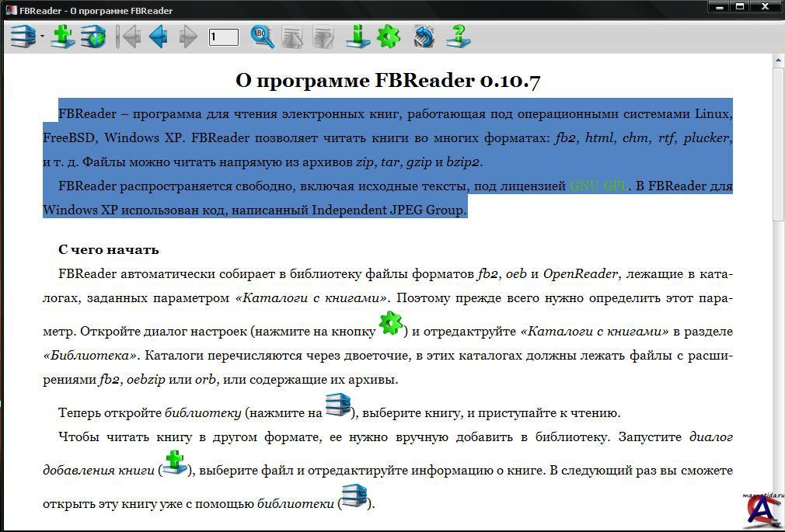
Task: Open the library from the toolbar
Action: (x=23, y=37)
